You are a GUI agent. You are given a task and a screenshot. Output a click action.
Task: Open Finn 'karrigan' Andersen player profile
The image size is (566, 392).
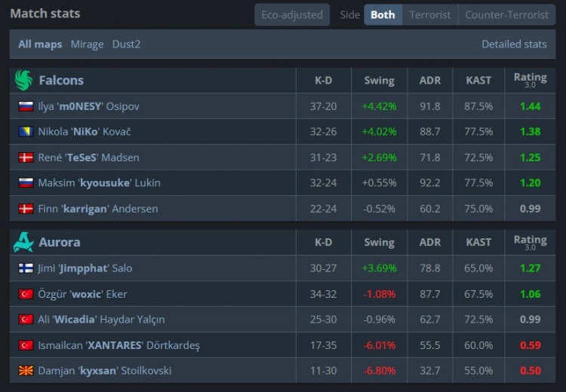(x=98, y=209)
